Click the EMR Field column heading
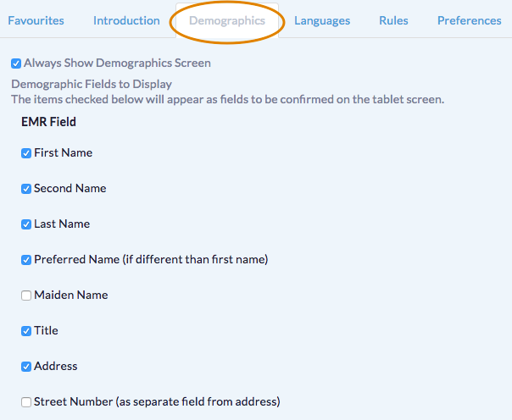The image size is (512, 420). click(x=48, y=122)
